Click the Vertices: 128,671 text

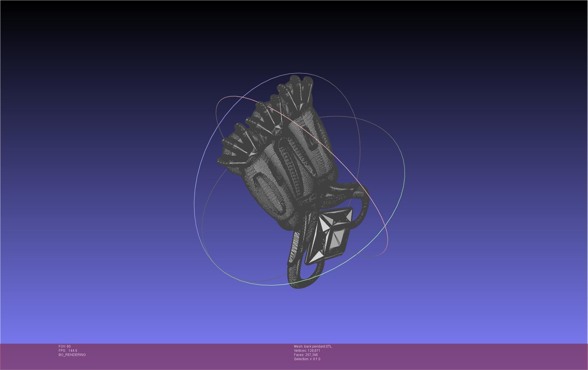pos(307,351)
